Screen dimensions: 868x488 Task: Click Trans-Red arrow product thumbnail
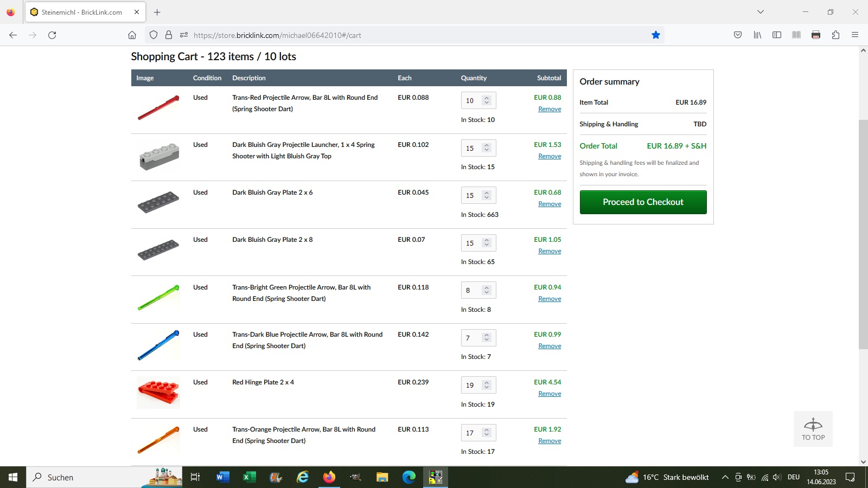pyautogui.click(x=158, y=107)
